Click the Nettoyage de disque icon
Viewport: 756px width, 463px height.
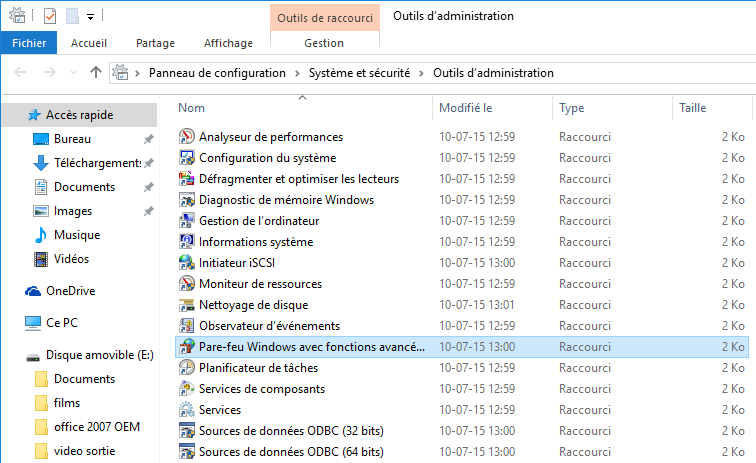[x=187, y=305]
